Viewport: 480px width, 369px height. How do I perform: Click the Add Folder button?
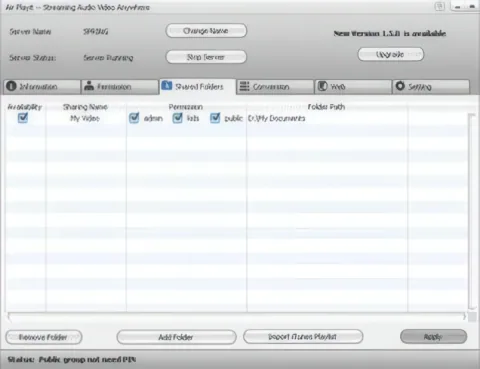176,337
